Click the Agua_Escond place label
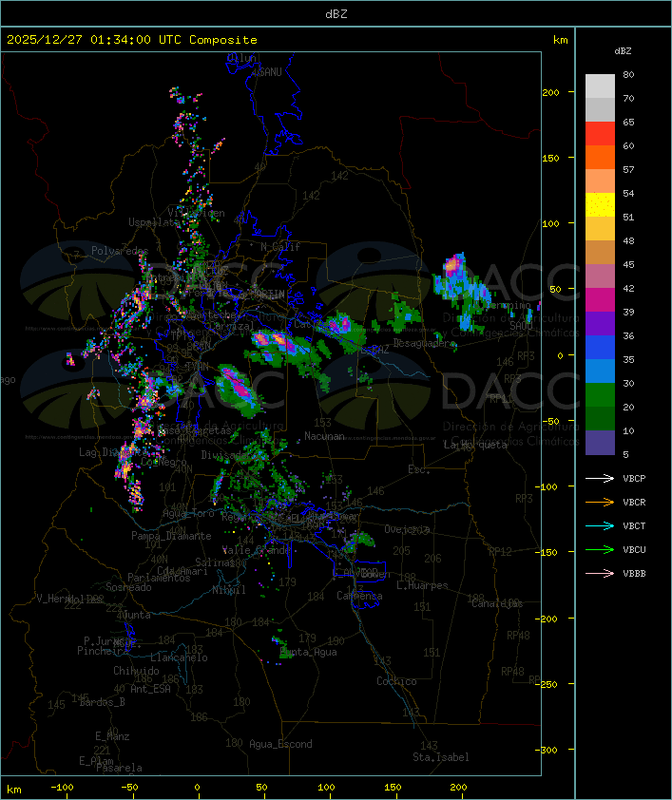This screenshot has height=800, width=672. pos(280,744)
